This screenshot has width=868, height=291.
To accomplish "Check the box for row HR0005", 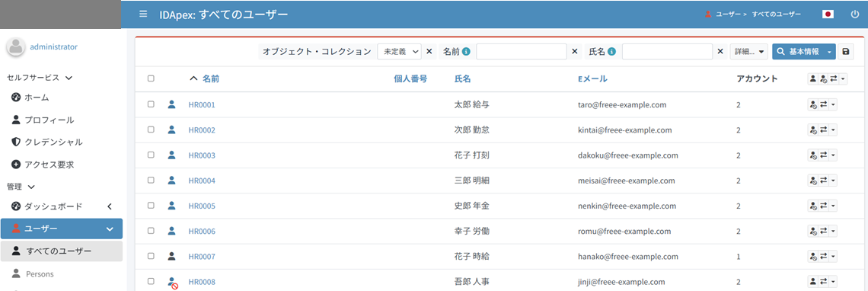I will pyautogui.click(x=151, y=206).
